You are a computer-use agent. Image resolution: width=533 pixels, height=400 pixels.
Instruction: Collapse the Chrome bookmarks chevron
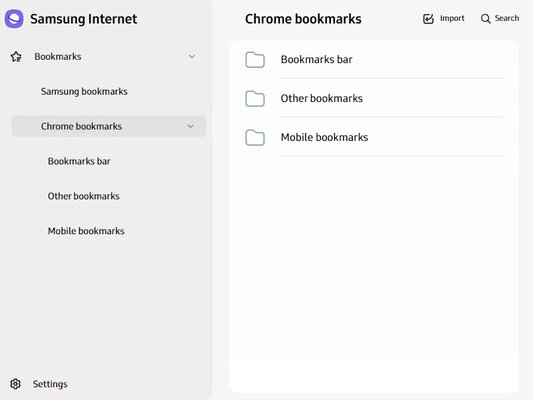(x=190, y=126)
